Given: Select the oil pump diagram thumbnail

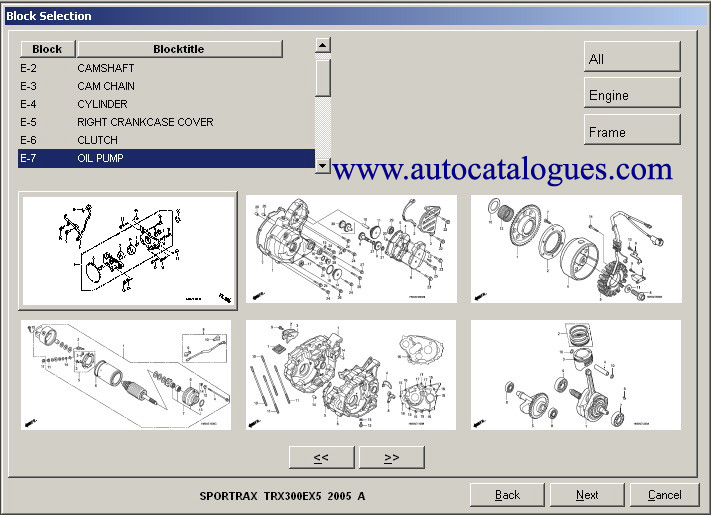Looking at the screenshot, I should tap(128, 250).
